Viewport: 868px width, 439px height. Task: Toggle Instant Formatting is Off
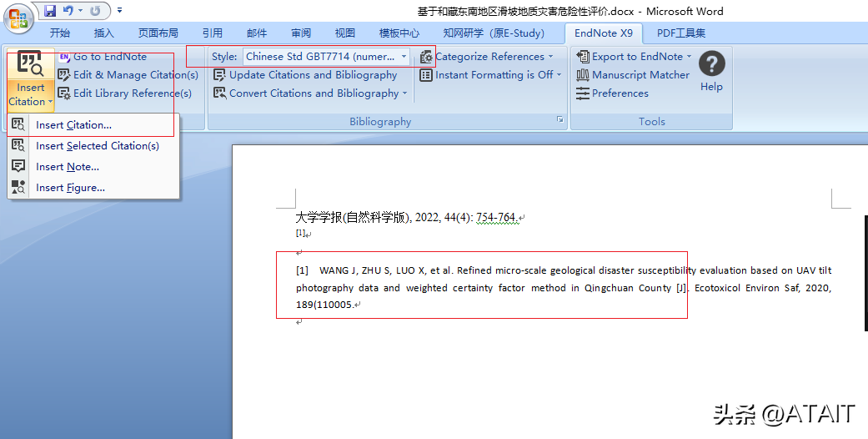tap(490, 75)
